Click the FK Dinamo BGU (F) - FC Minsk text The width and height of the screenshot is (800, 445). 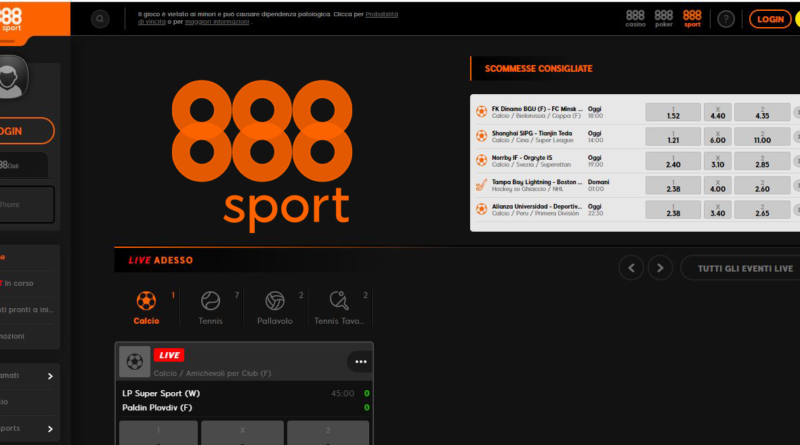click(537, 109)
